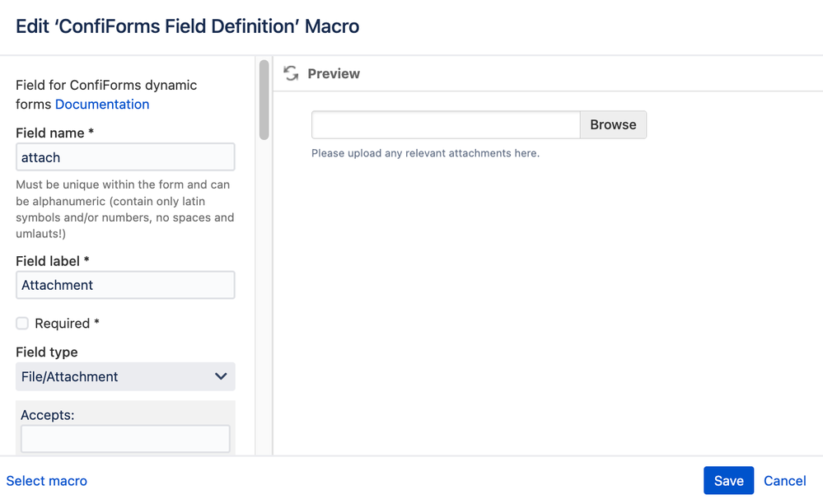Cancel editing the macro

click(784, 481)
